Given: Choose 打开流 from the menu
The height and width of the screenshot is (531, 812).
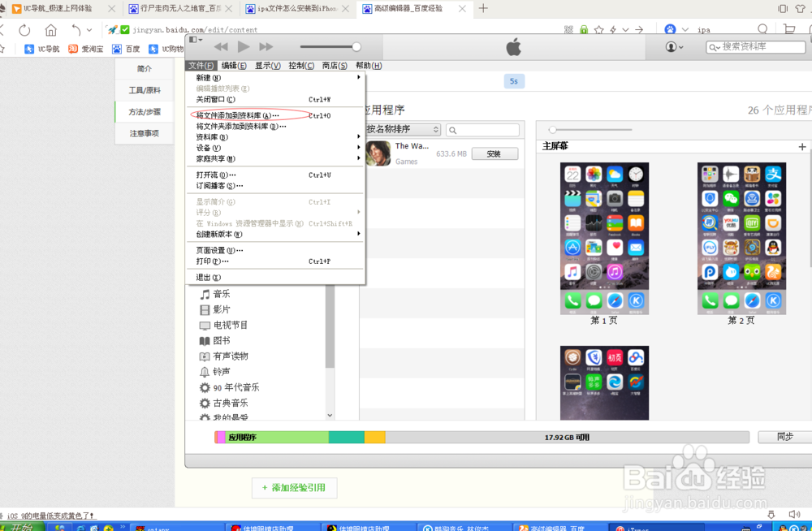Looking at the screenshot, I should (x=275, y=175).
